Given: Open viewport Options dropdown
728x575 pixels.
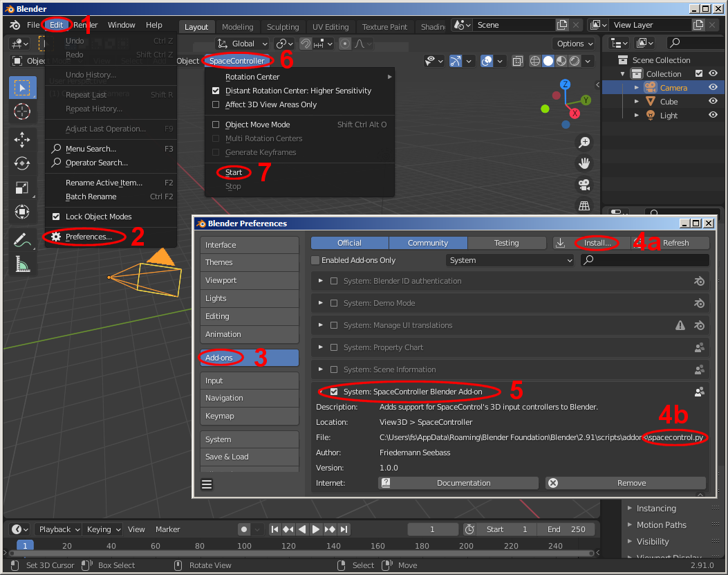Looking at the screenshot, I should [x=575, y=44].
